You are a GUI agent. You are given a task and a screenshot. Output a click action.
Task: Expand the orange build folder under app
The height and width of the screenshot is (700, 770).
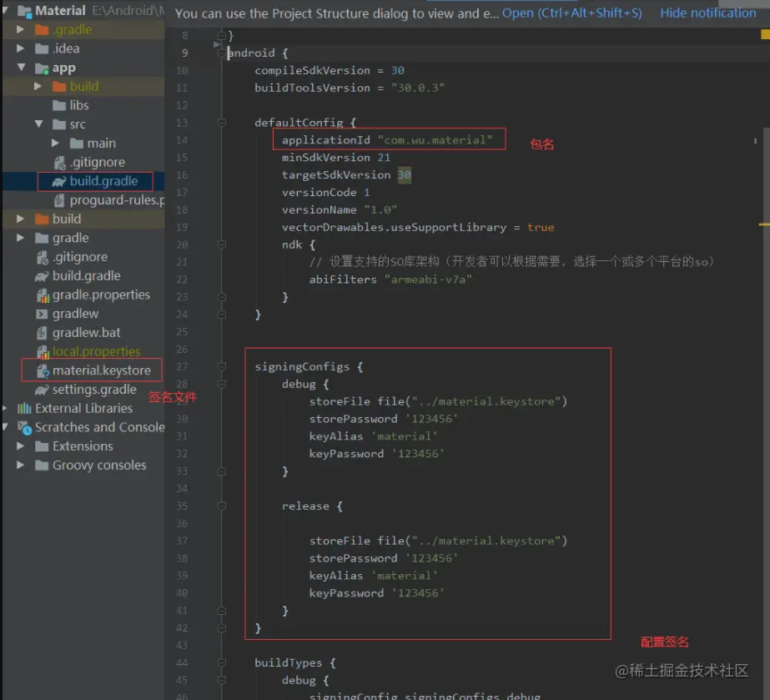click(38, 87)
